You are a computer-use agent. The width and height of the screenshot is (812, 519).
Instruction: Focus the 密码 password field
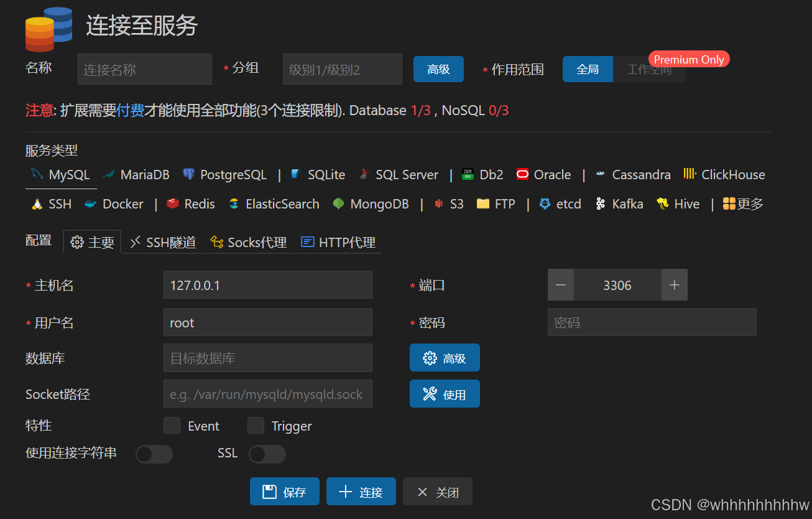(x=652, y=322)
